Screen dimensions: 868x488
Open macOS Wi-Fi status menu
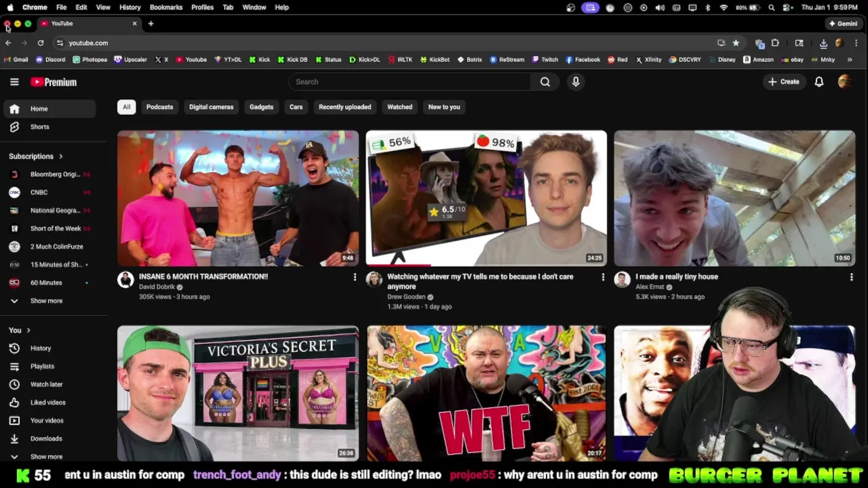pyautogui.click(x=724, y=7)
